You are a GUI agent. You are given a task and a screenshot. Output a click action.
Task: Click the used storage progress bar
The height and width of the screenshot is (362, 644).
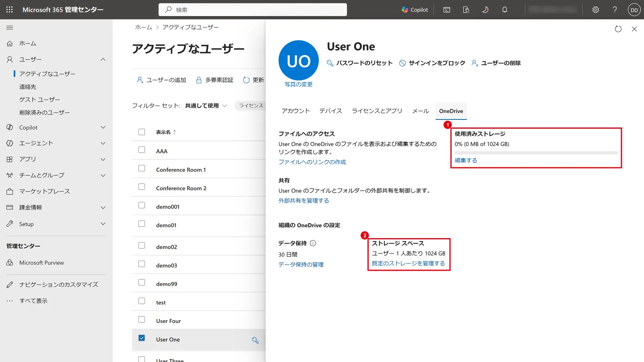click(x=536, y=153)
